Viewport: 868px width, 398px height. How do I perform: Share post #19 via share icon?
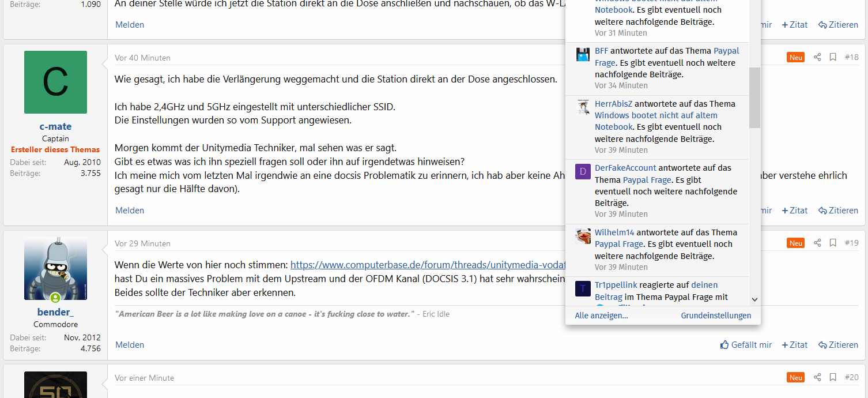click(x=817, y=243)
